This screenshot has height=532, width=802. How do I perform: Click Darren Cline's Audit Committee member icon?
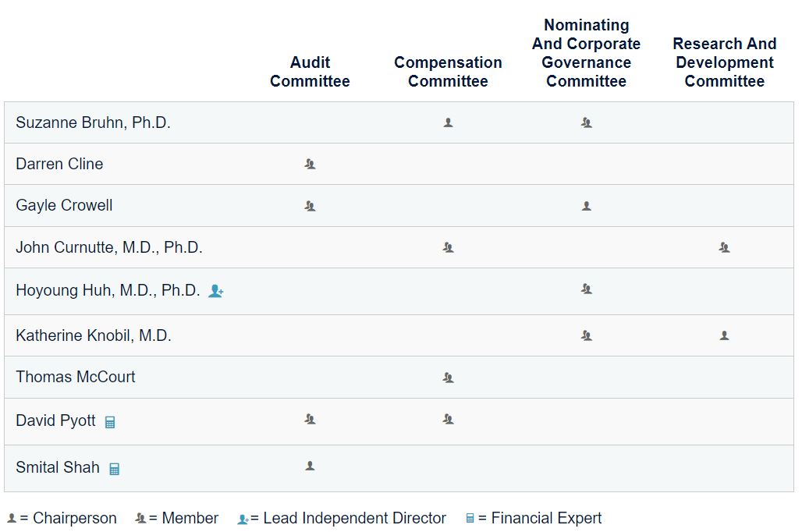[x=310, y=164]
